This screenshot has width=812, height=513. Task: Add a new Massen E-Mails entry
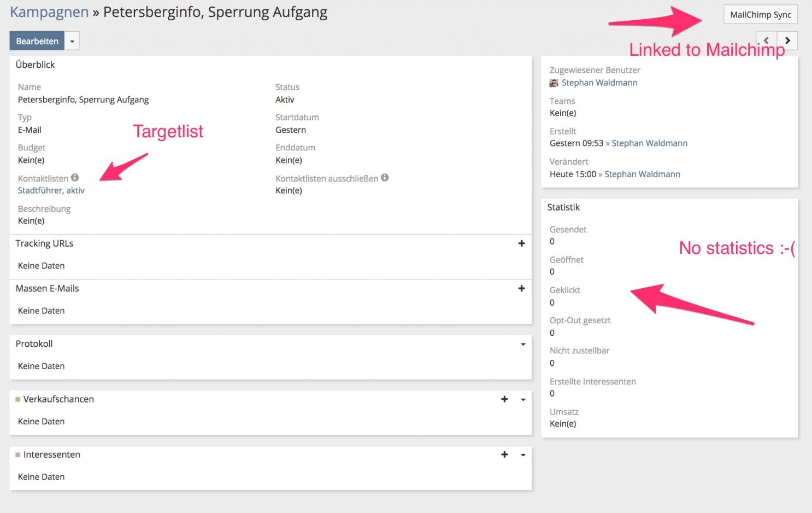(x=521, y=288)
